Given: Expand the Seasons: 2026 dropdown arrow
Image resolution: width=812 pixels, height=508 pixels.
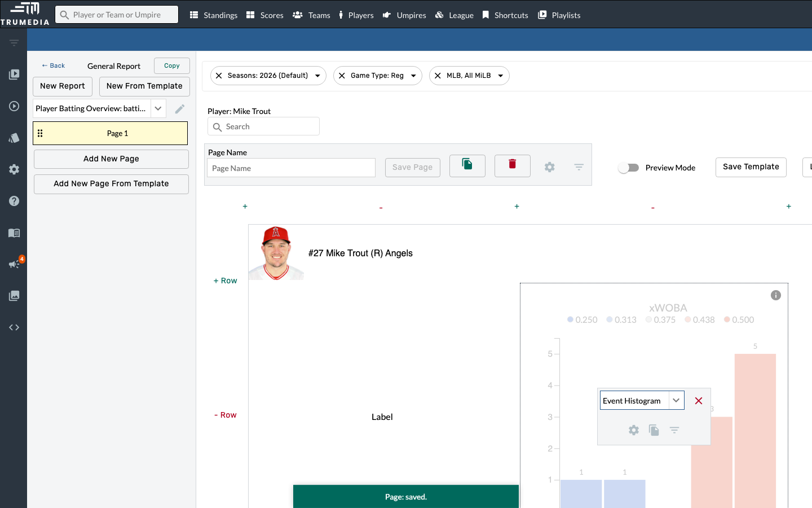Looking at the screenshot, I should point(317,76).
